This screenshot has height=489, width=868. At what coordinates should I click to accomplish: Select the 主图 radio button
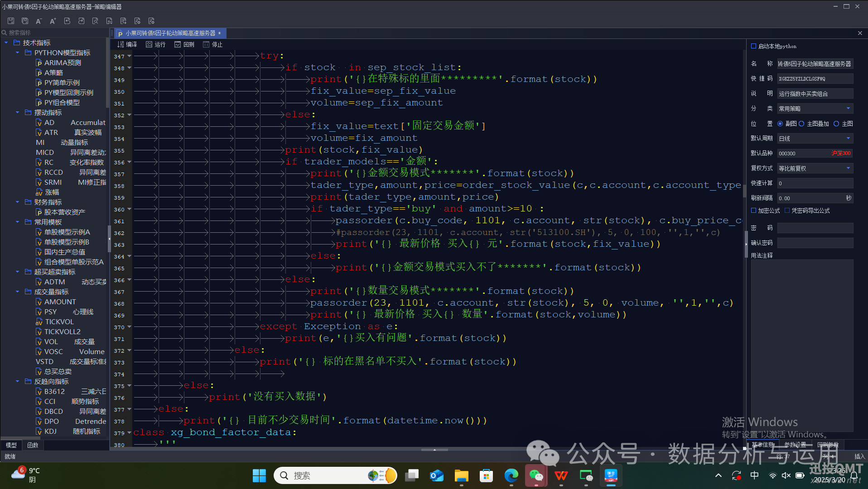pyautogui.click(x=836, y=124)
